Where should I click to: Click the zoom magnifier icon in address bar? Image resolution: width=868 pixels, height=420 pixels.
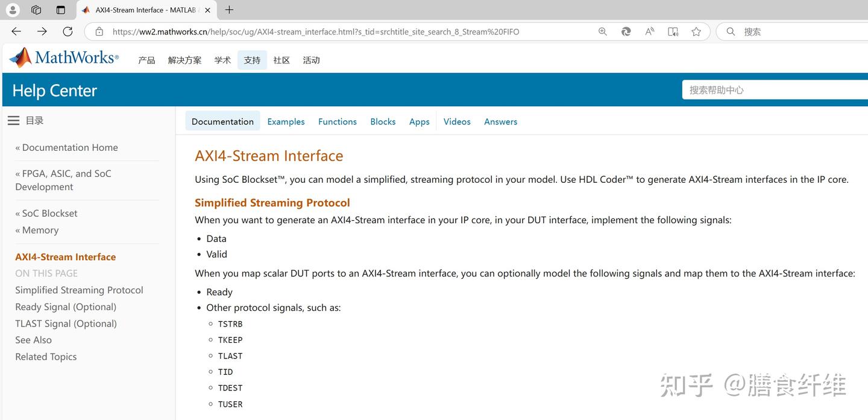(602, 31)
